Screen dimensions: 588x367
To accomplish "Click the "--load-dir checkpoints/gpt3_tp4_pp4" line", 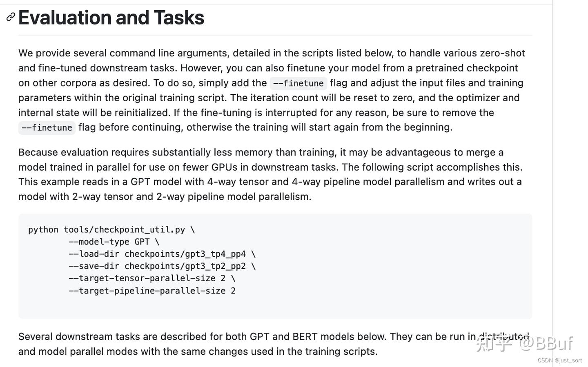I will [162, 254].
